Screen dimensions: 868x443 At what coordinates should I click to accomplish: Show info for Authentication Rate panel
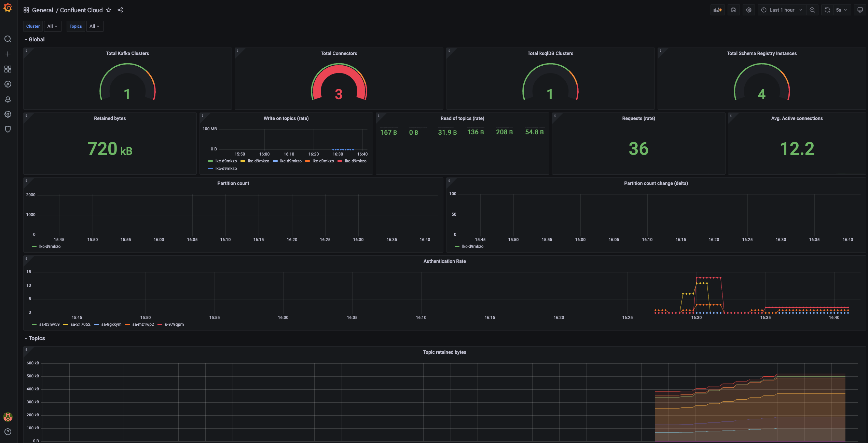[26, 259]
